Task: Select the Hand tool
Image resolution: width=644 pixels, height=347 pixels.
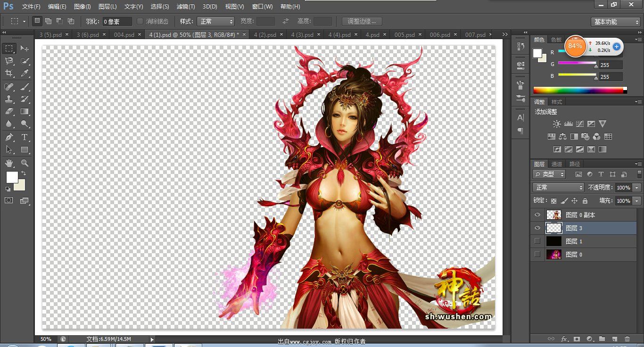Action: point(9,163)
